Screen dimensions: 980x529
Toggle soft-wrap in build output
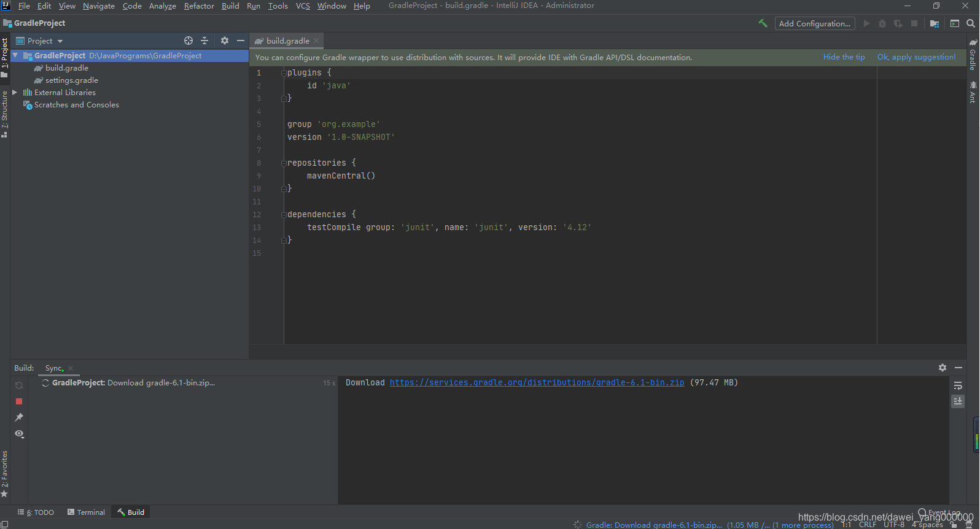[958, 385]
